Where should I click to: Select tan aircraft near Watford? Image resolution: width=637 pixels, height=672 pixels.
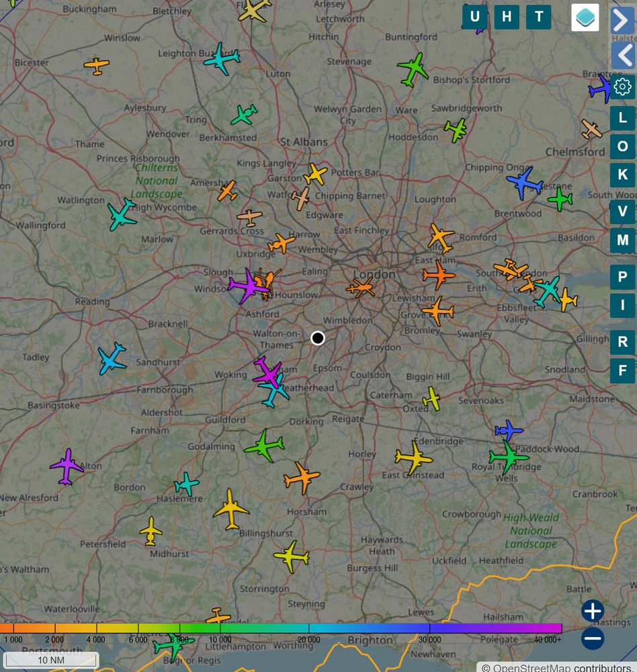pos(300,198)
